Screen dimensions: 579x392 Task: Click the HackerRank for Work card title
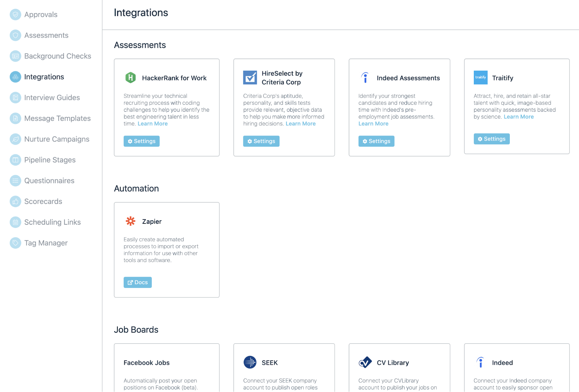coord(174,78)
